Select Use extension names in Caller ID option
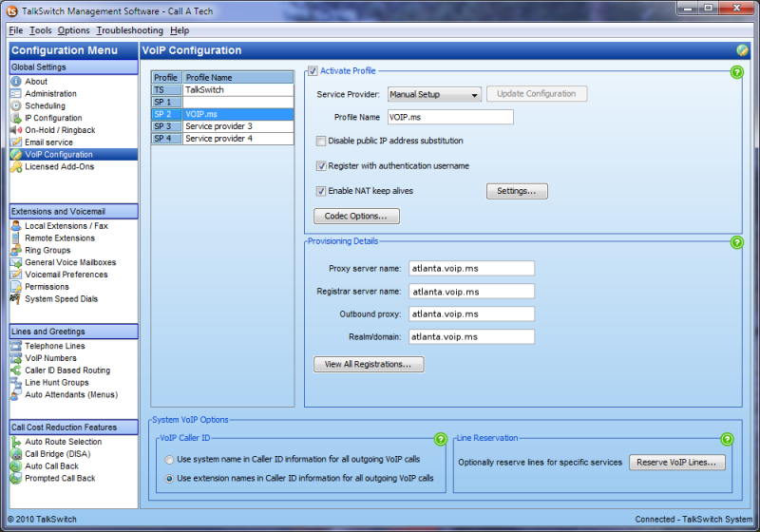The image size is (760, 532). pos(169,479)
